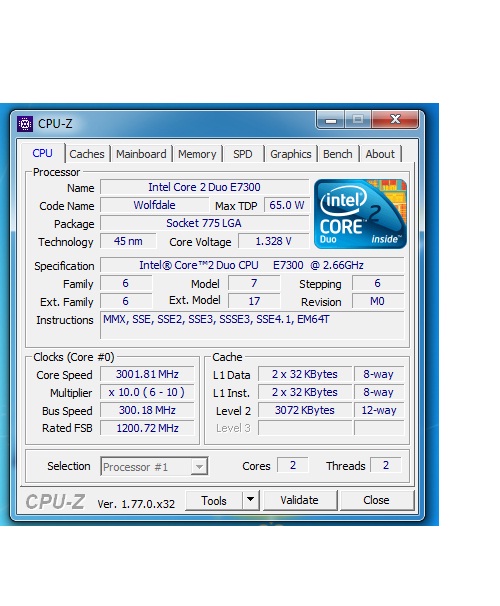
Task: Click the L1 Data value '2 x 32 KBytes'
Action: tap(305, 374)
